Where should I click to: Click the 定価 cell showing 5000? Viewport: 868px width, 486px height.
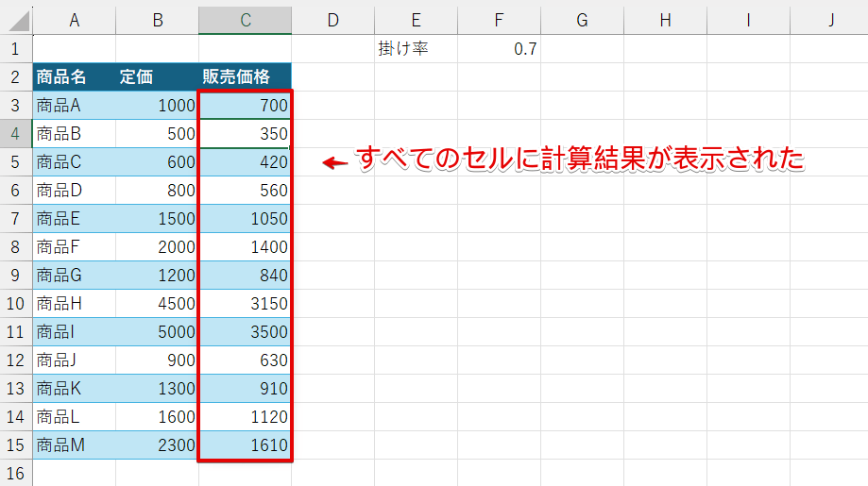point(157,332)
